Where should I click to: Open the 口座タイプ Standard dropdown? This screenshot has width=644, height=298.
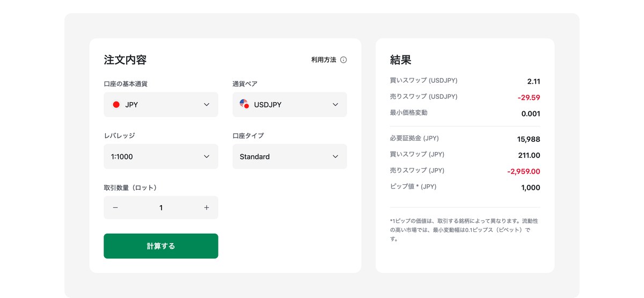[x=290, y=157]
